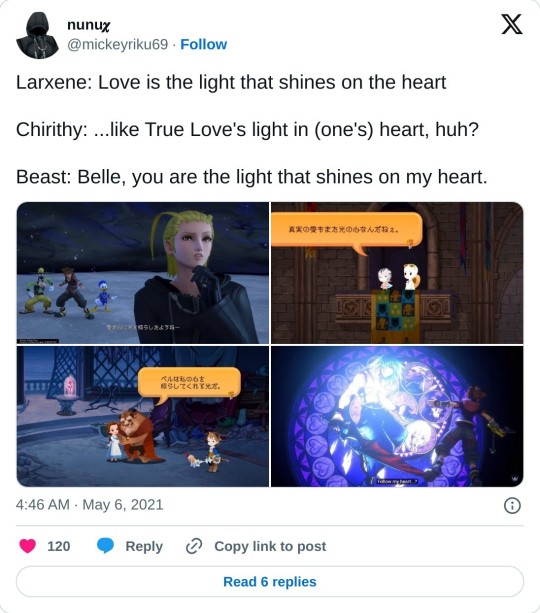The height and width of the screenshot is (613, 540).
Task: Click the Beast quote line in tweet
Action: pyautogui.click(x=252, y=177)
